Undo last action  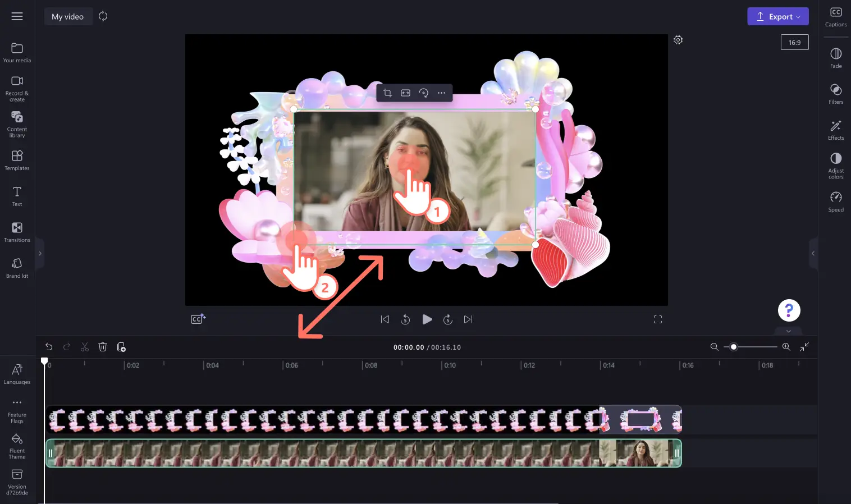(49, 347)
